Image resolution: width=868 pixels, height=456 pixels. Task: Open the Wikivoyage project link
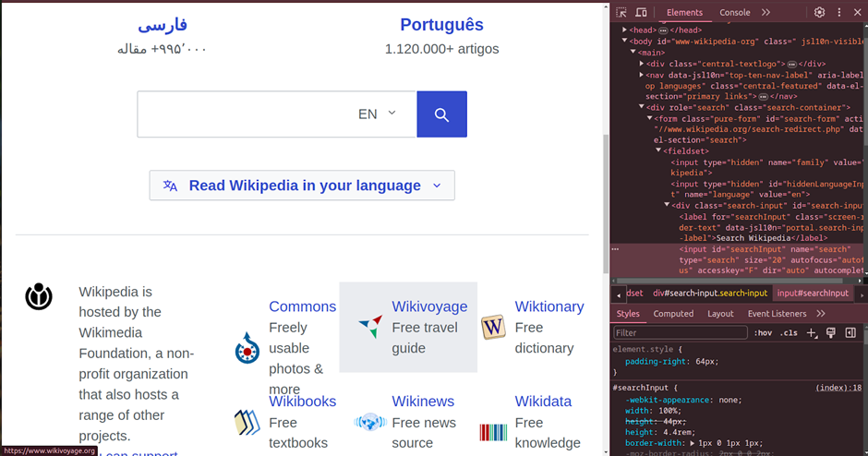(x=429, y=306)
